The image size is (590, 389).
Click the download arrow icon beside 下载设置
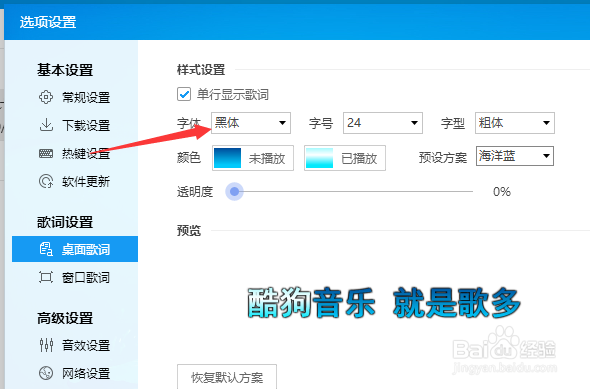coord(46,125)
